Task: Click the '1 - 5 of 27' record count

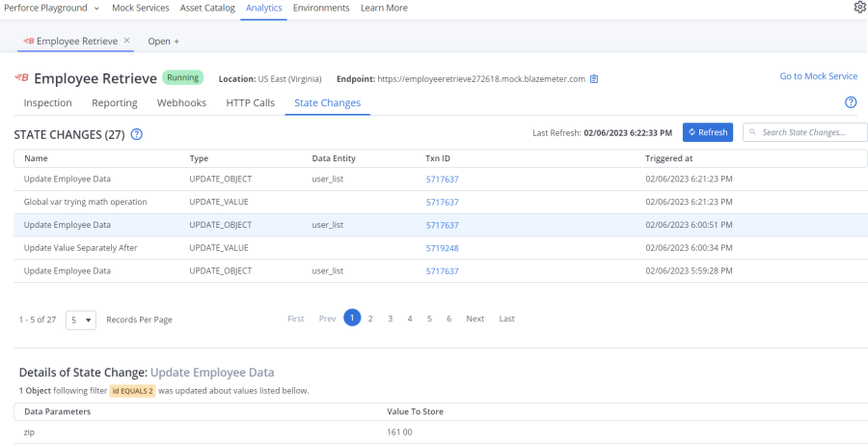Action: (37, 320)
